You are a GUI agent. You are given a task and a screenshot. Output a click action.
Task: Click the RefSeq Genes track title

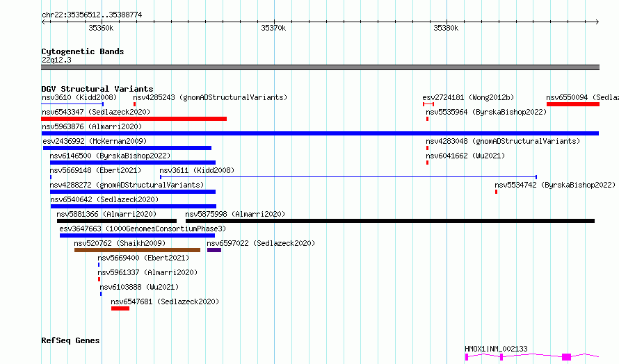click(70, 340)
